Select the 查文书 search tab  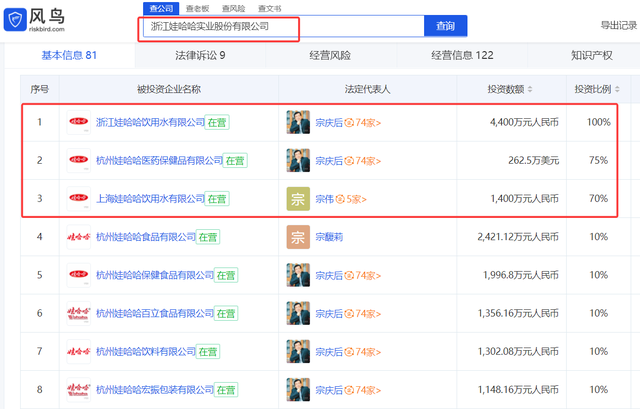click(270, 9)
